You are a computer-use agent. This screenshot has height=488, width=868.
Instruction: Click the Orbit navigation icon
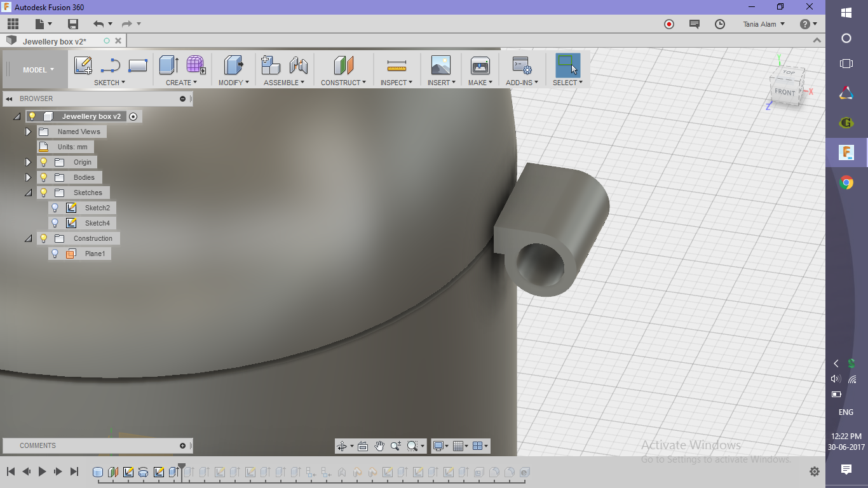tap(341, 446)
